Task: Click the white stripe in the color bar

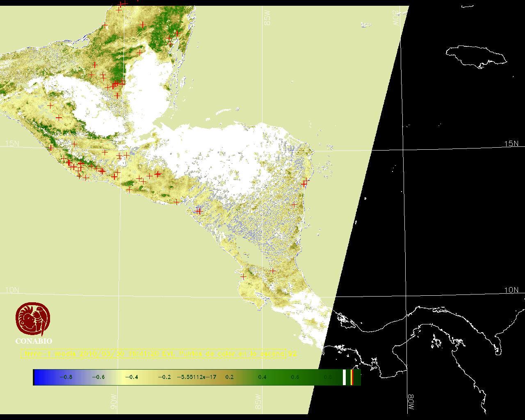Action: coord(345,377)
